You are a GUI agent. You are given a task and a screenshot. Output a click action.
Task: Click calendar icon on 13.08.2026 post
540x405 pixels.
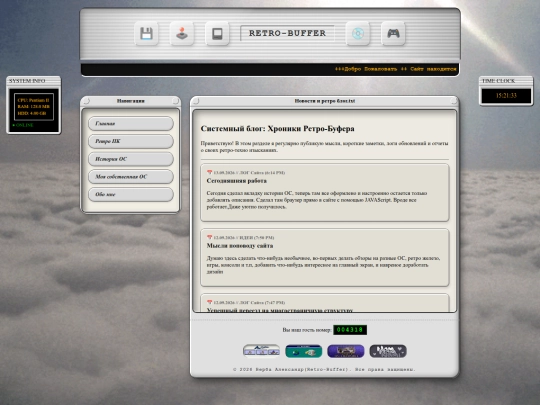(209, 172)
